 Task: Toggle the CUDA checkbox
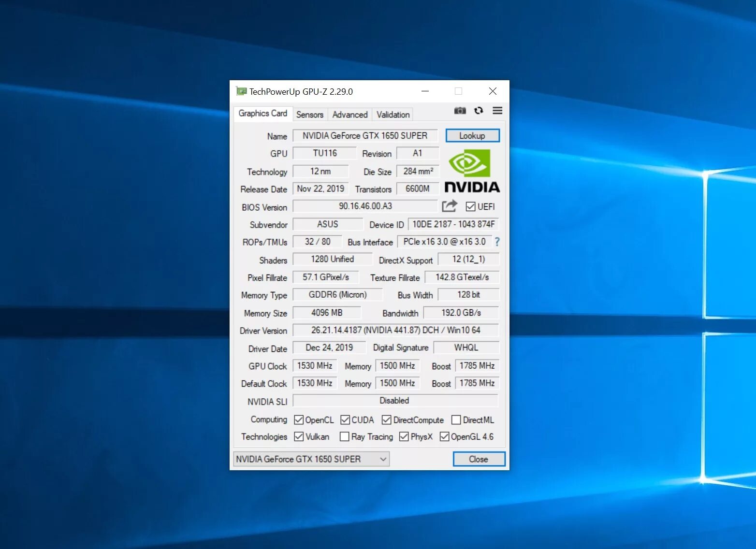(x=345, y=420)
